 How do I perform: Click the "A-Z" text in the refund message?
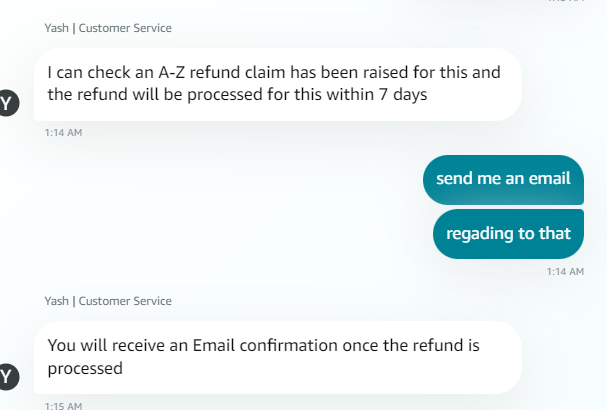pos(171,72)
